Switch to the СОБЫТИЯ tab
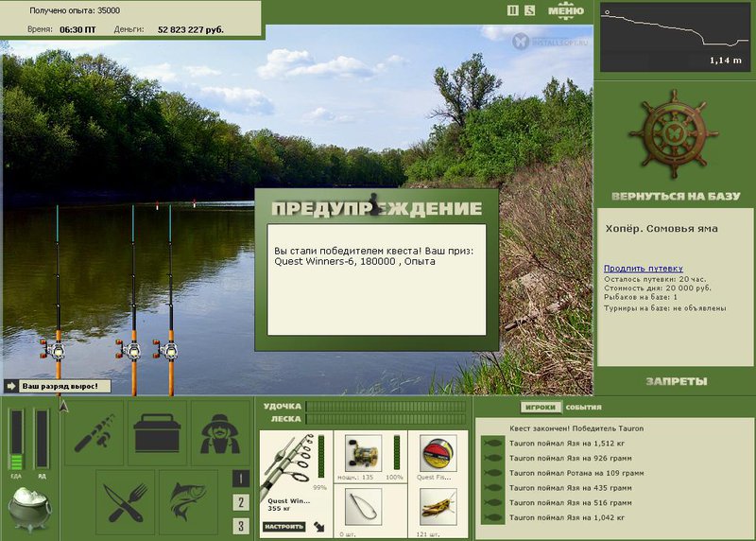Viewport: 756px width, 541px height. (583, 408)
